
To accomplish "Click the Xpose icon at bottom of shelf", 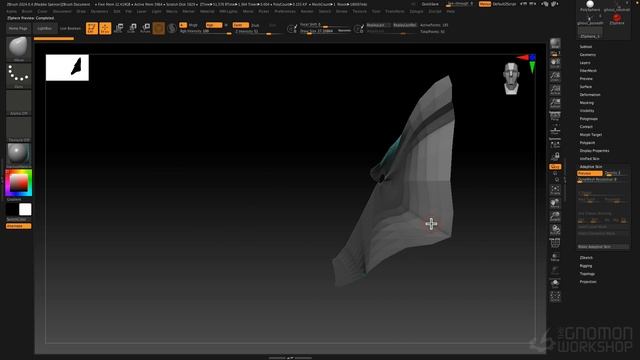I will [x=555, y=297].
